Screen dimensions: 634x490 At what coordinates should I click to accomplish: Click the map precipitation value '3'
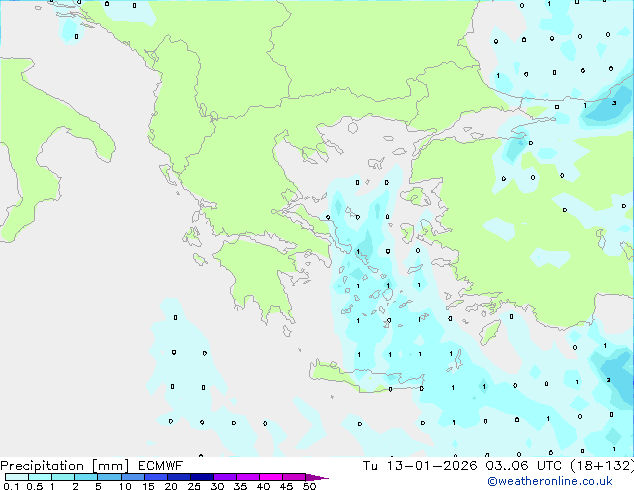(x=614, y=103)
